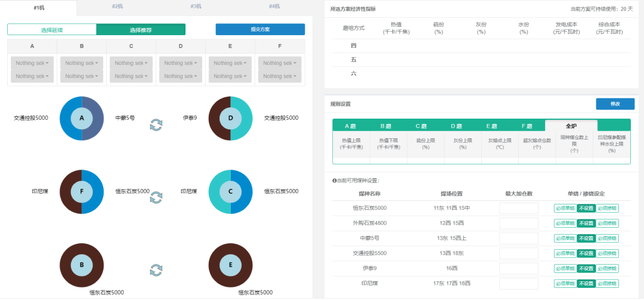The width and height of the screenshot is (644, 301).
Task: Click swap icon between mill B and E
Action: (x=156, y=270)
